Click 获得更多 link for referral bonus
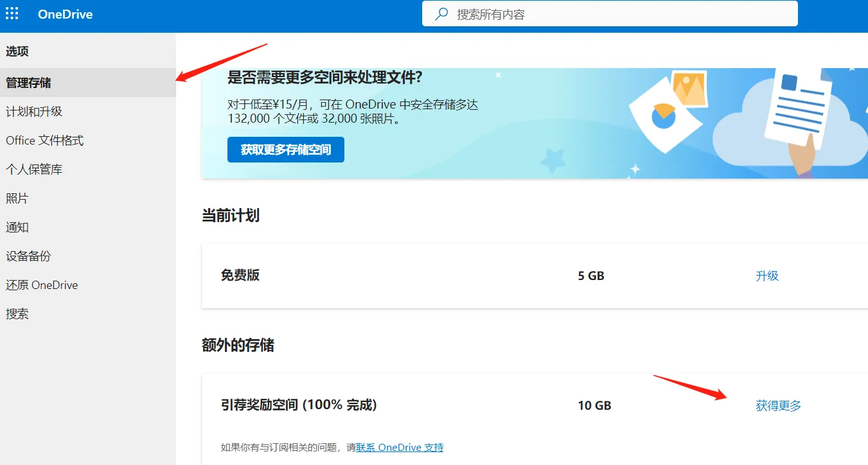 (779, 406)
